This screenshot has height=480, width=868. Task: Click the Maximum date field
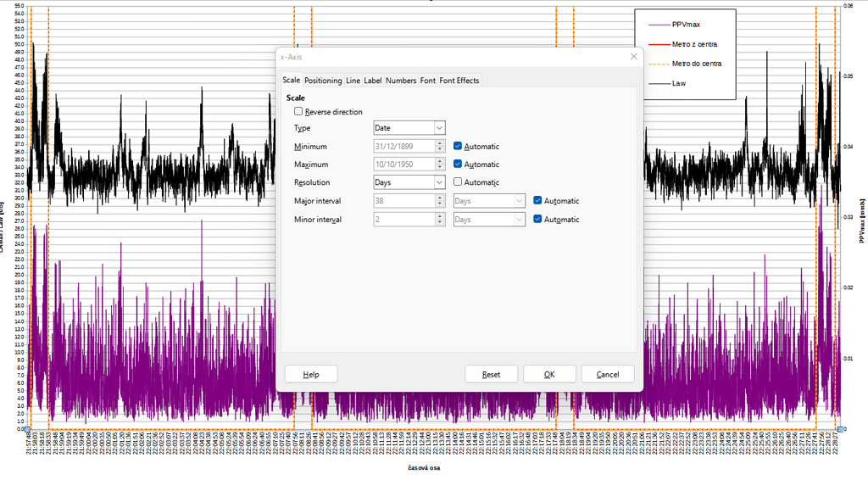coord(404,165)
